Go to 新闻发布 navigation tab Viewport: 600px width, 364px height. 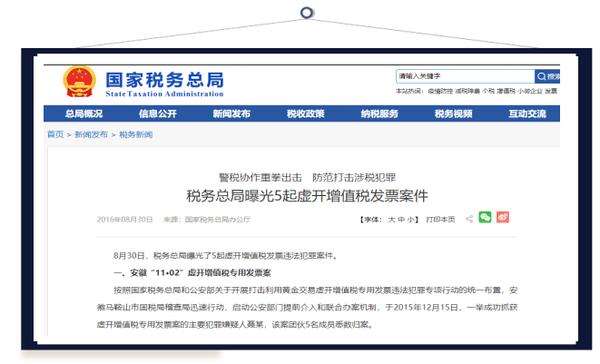pos(231,113)
